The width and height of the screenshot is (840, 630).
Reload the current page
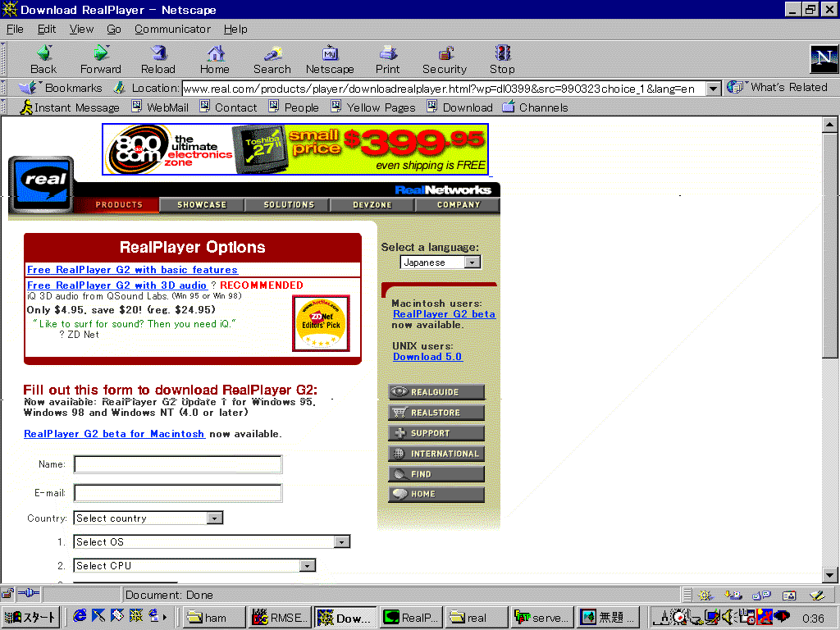click(158, 59)
